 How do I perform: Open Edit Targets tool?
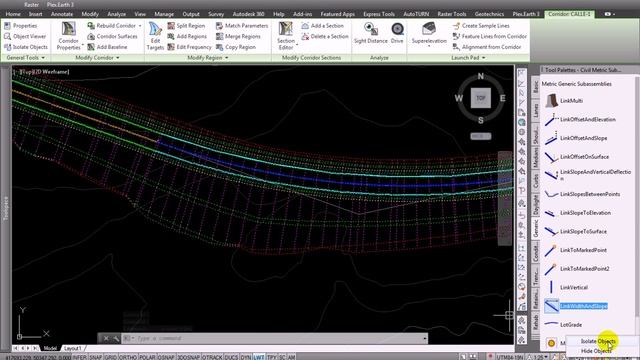155,36
